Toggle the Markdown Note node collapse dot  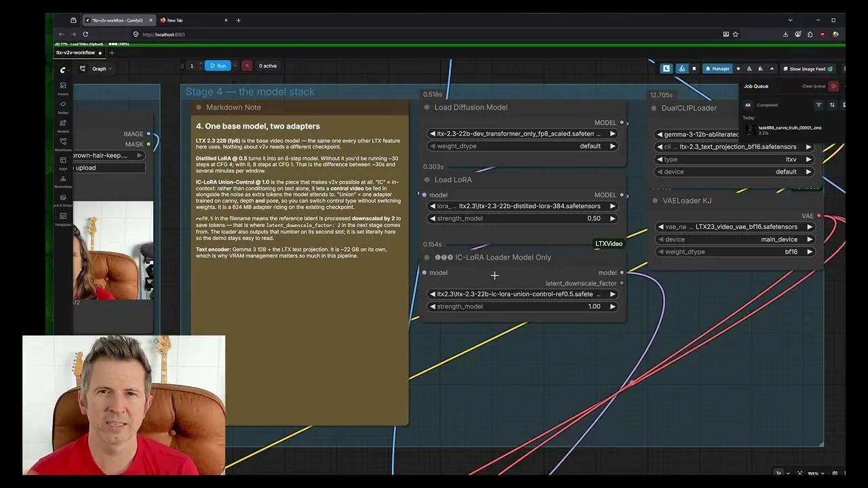click(x=199, y=107)
